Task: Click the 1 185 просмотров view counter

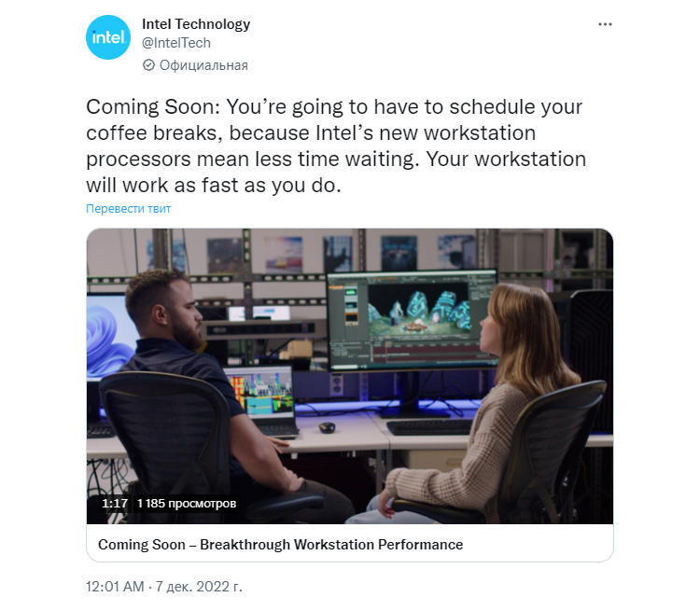Action: point(186,504)
